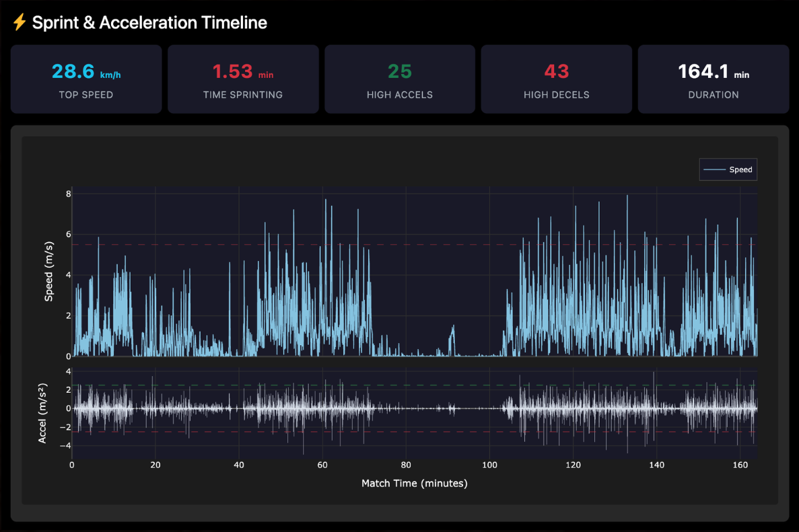Click the -4 tick on the accel axis
The height and width of the screenshot is (532, 799).
66,445
